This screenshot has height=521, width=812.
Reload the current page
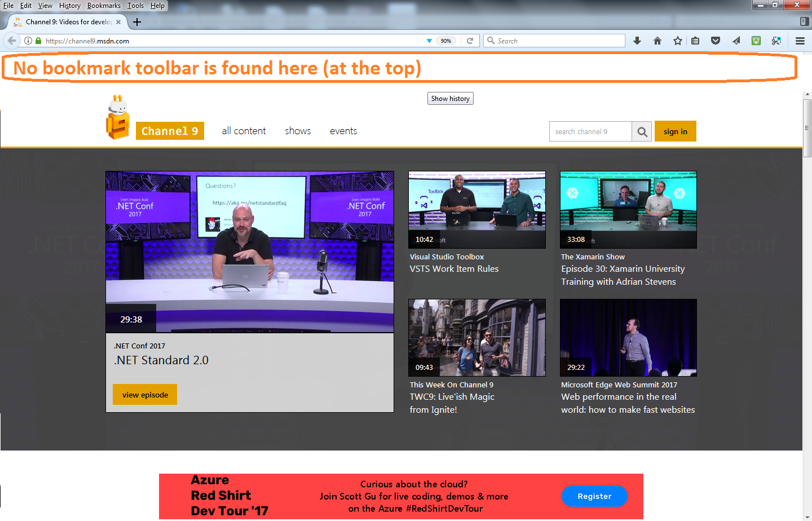point(470,41)
